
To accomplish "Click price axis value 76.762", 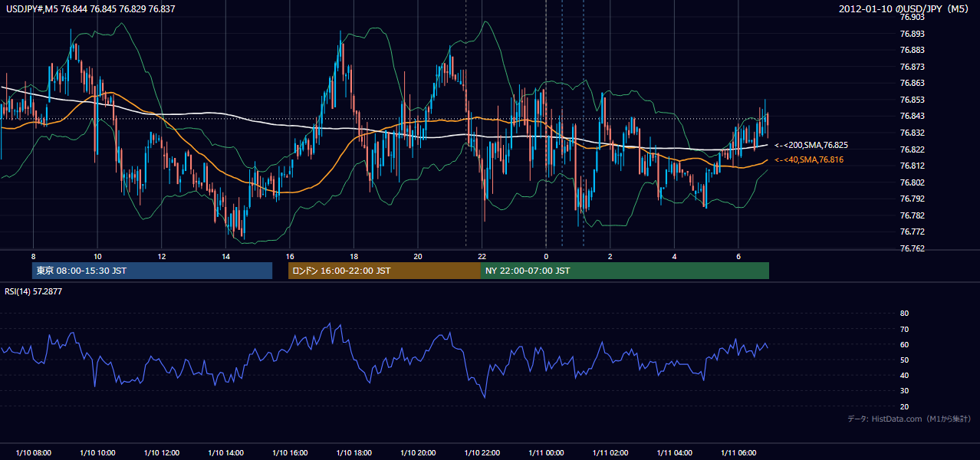I will click(x=912, y=248).
